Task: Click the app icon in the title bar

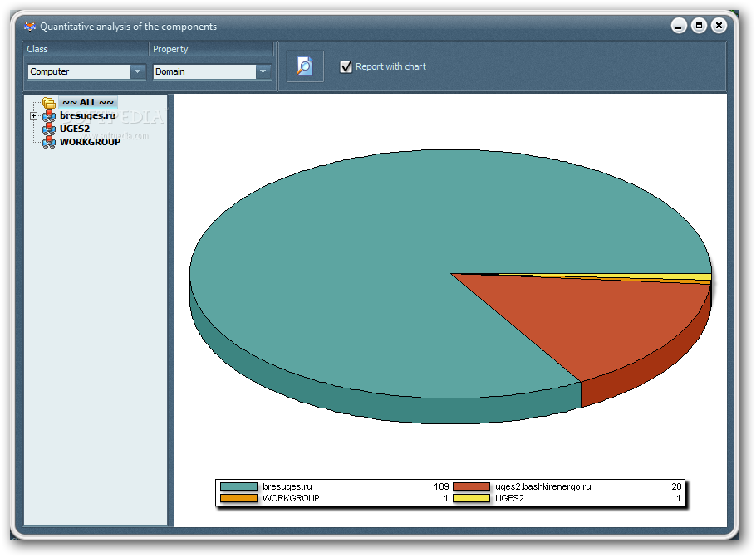Action: tap(30, 27)
